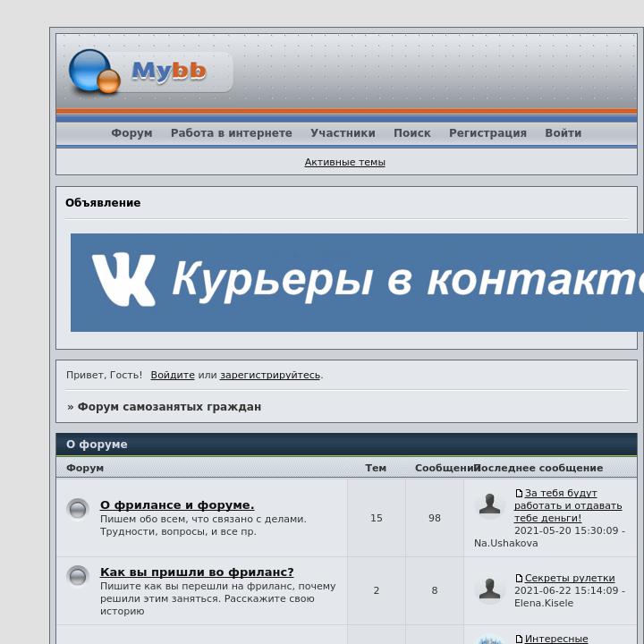Click the Курьеры в контакте banner

click(357, 283)
